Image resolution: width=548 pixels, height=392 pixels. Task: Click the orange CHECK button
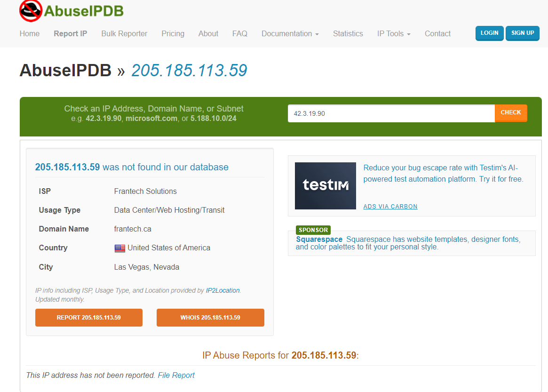click(511, 113)
